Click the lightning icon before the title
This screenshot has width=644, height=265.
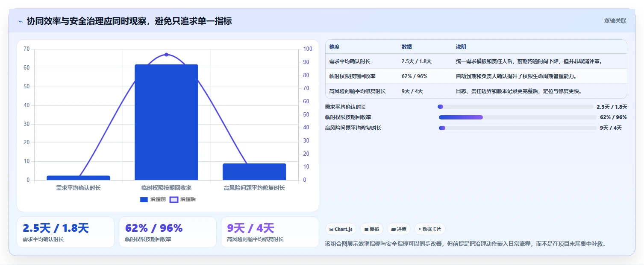[21, 21]
